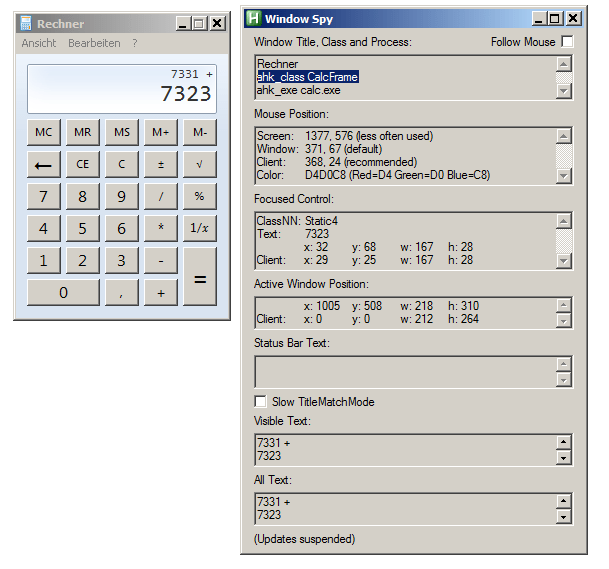This screenshot has width=609, height=569.
Task: Click the minus button in calculator
Action: 161,261
